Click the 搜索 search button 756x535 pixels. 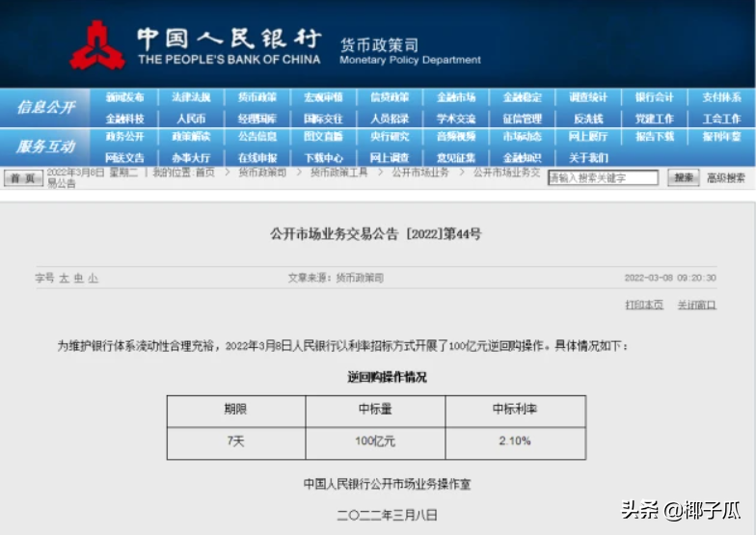(683, 177)
